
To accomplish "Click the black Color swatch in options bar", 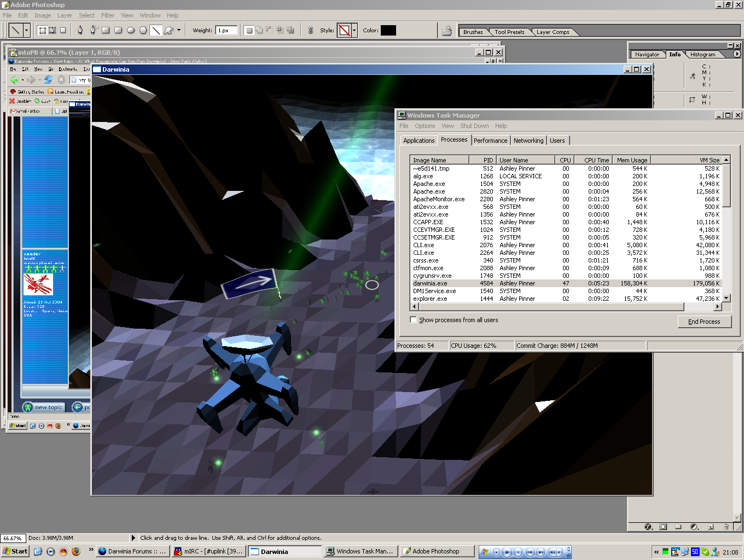I will point(388,31).
